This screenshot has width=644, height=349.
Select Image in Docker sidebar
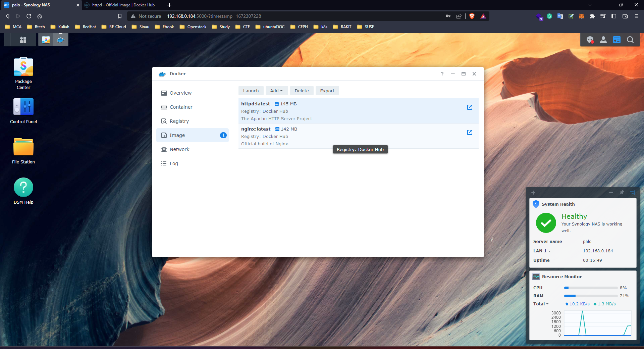[x=193, y=135]
